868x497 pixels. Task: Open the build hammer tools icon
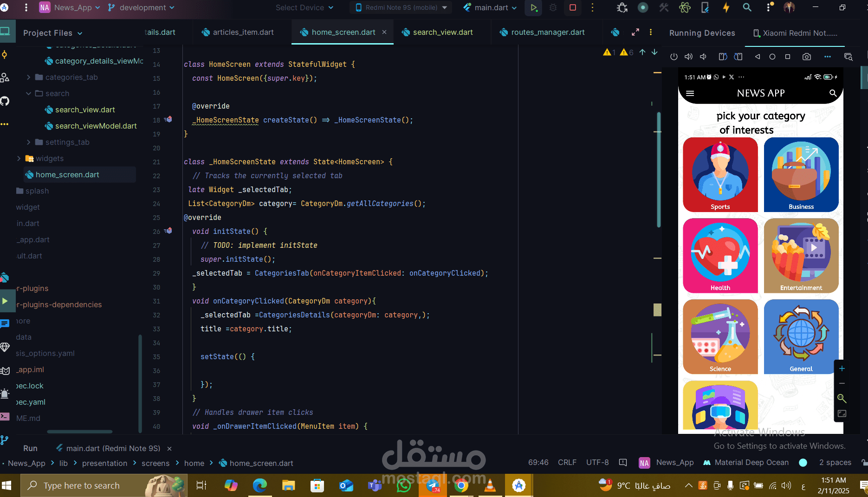point(664,8)
